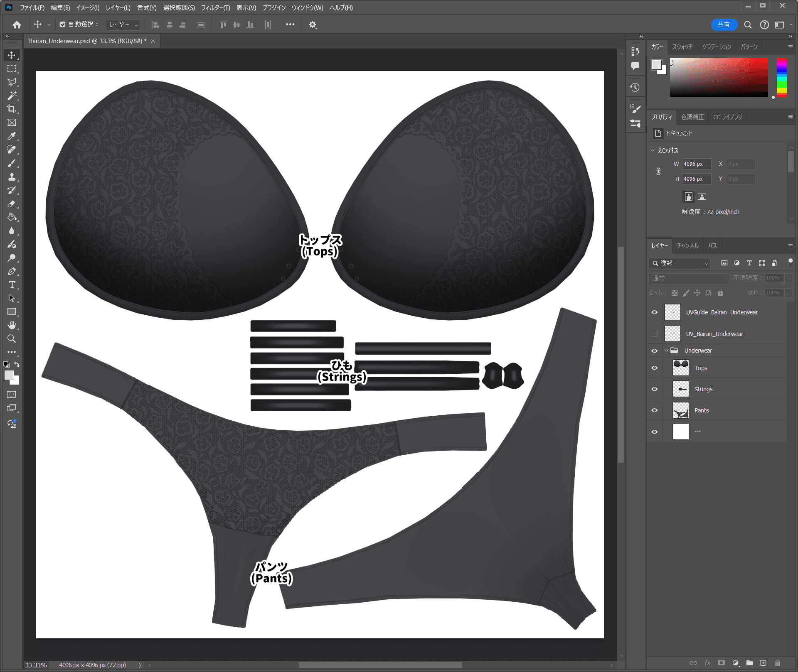Open the auto-select layer dropdown
This screenshot has width=798, height=672.
click(x=123, y=25)
